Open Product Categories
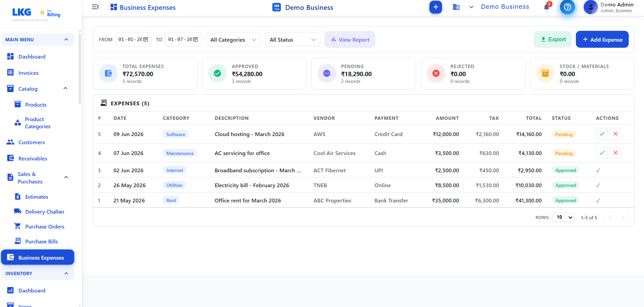Image resolution: width=644 pixels, height=307 pixels. (38, 123)
